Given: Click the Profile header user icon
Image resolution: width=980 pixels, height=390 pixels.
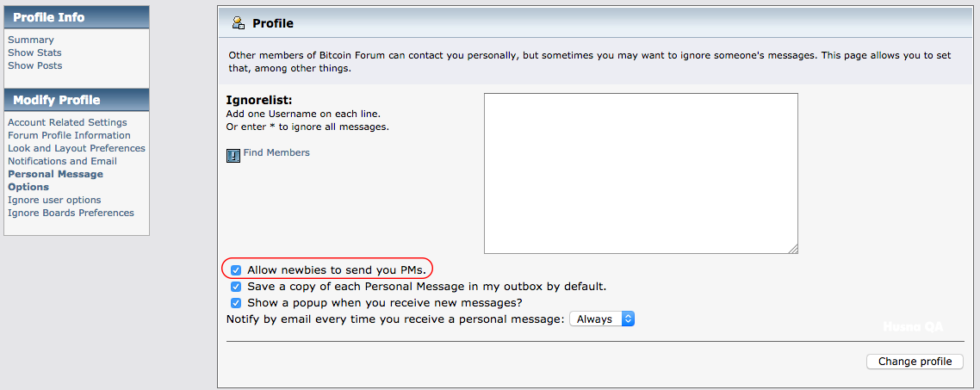Looking at the screenshot, I should click(239, 23).
